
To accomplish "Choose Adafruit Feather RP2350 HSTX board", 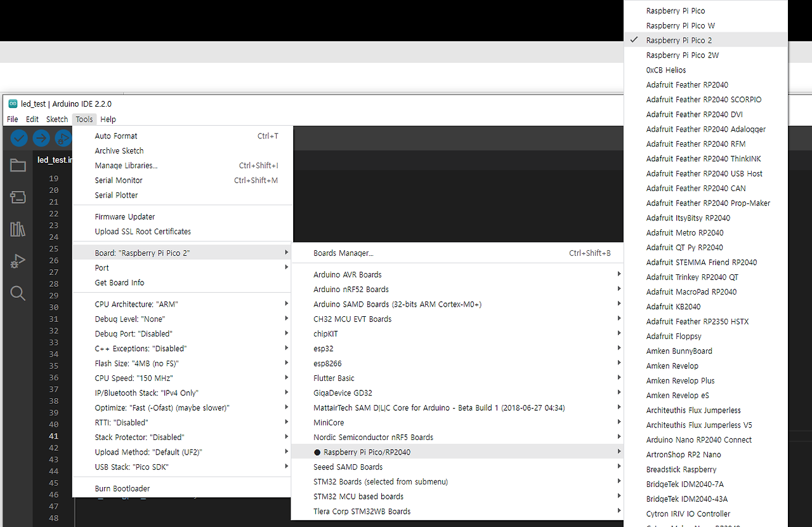I will tap(705, 321).
